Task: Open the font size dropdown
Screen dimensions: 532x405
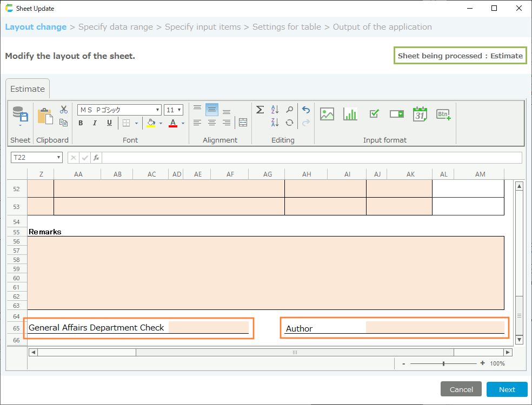Action: click(x=179, y=110)
